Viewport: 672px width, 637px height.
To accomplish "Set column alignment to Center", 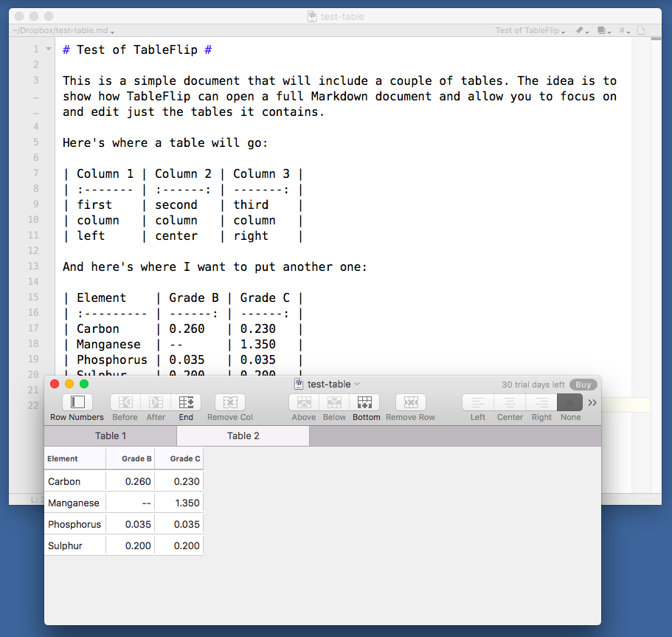I will click(510, 402).
